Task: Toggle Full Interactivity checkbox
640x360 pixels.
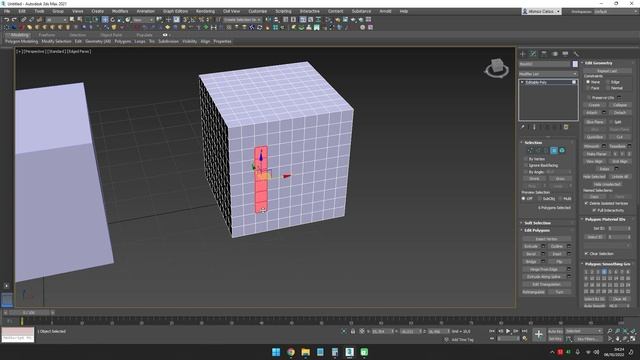Action: point(594,210)
